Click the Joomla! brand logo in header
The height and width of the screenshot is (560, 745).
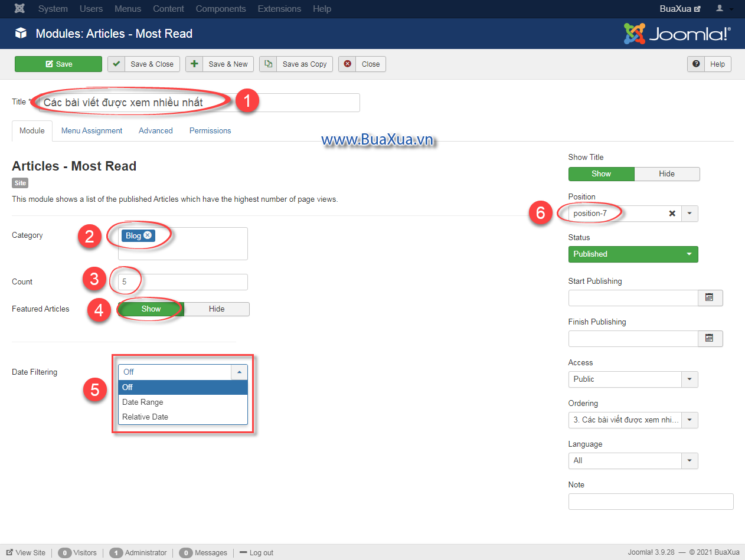[677, 34]
